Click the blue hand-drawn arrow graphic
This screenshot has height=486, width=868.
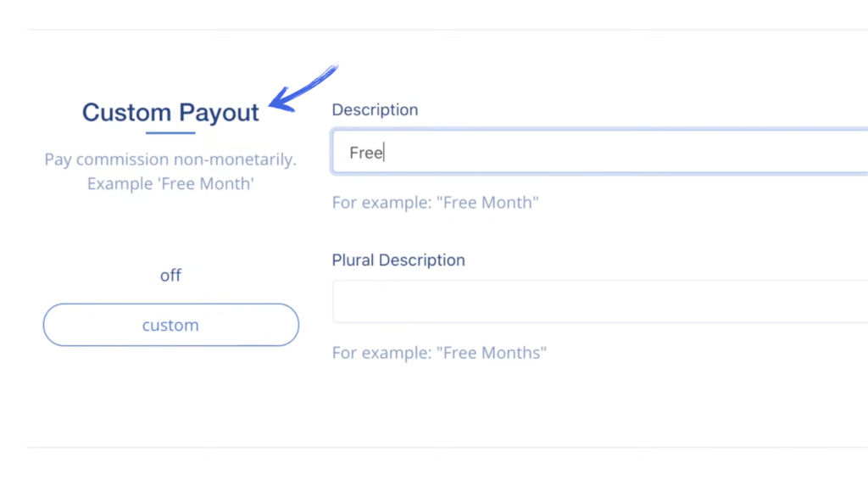[303, 88]
